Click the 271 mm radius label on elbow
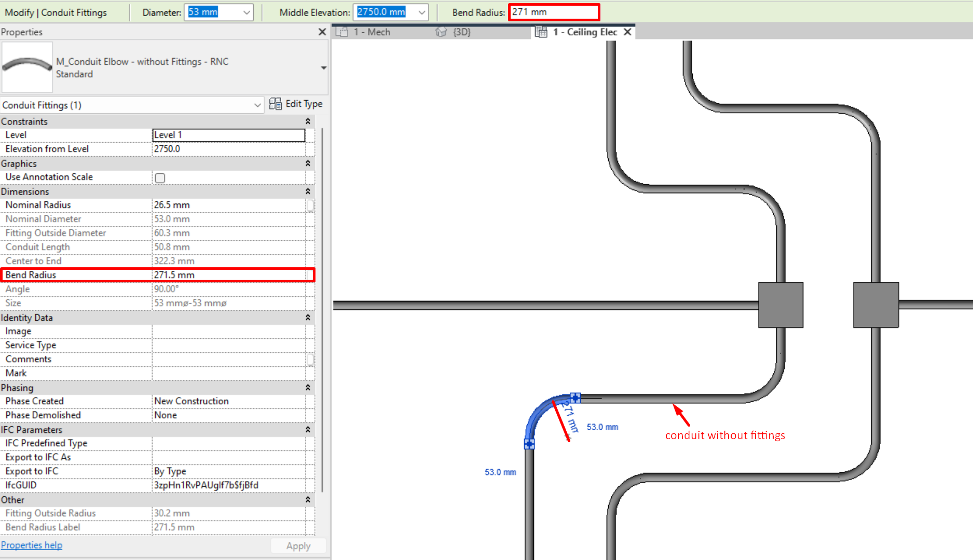Viewport: 973px width, 560px height. click(570, 418)
